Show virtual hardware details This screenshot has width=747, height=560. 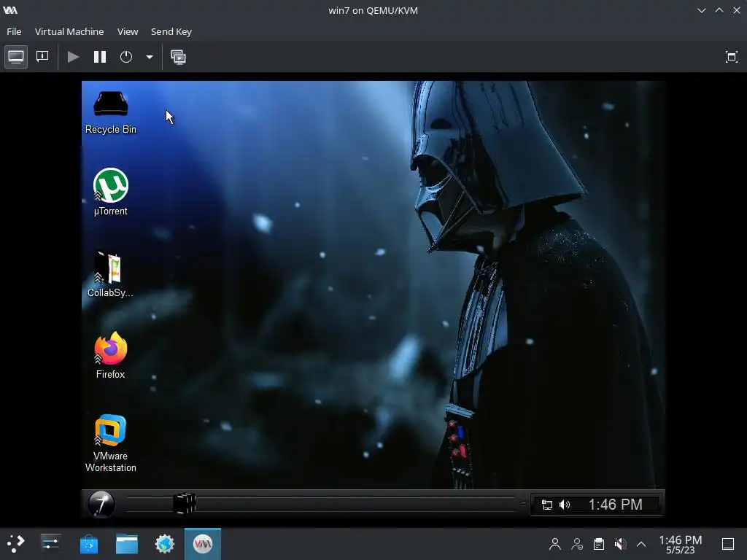pos(42,57)
